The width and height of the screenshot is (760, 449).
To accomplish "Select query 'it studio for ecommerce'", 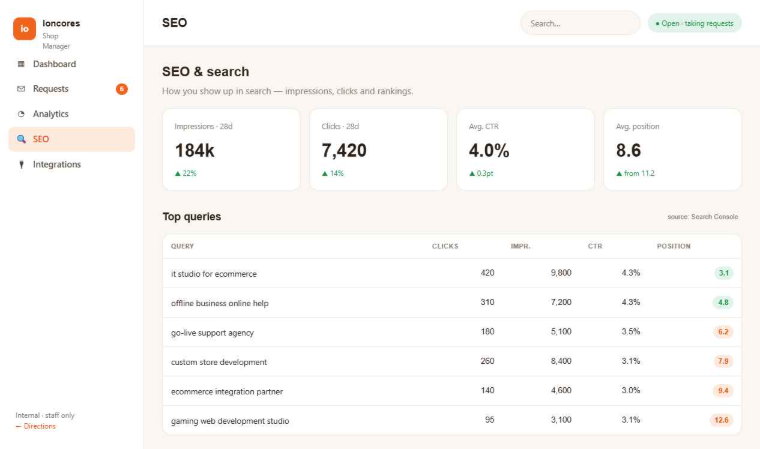I will tap(214, 274).
